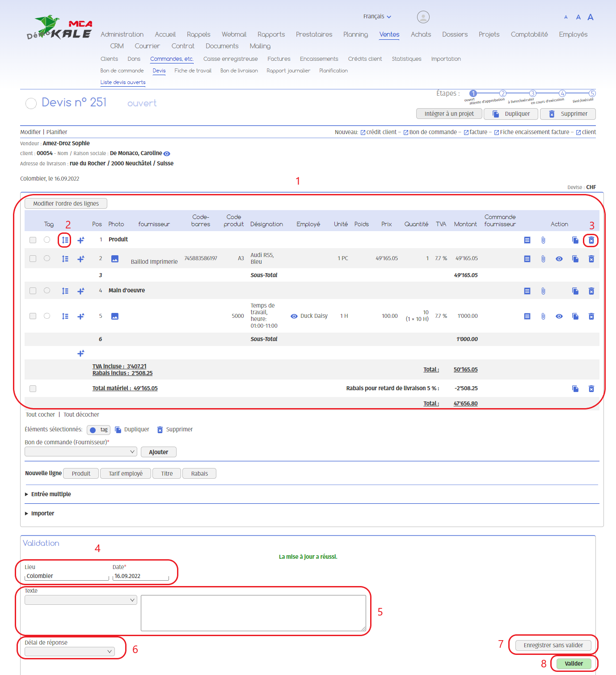Click details list icon on Temps de travail row
Viewport: 616px width, 675px height.
(527, 316)
